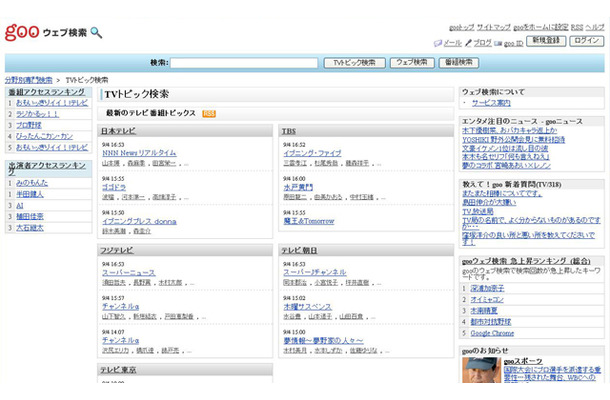This screenshot has height=400, width=610.
Task: Open the スーパーJチャンネル program link
Action: coord(315,272)
